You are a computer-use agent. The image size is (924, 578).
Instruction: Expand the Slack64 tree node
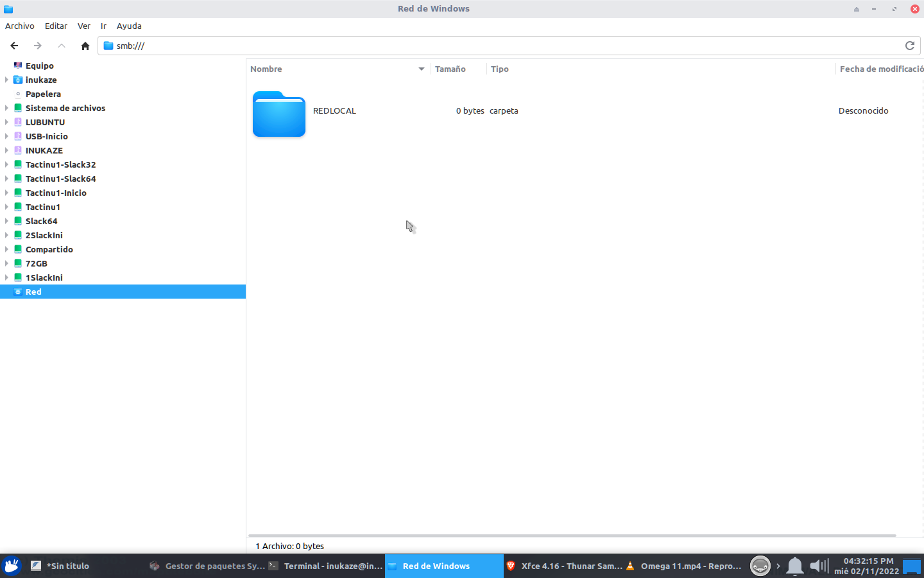[x=6, y=221]
